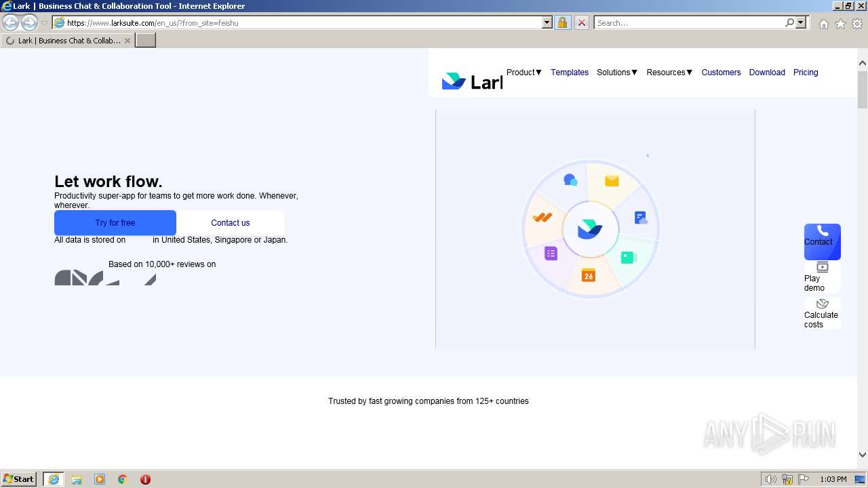Click the blue docs icon in the wheel
The height and width of the screenshot is (488, 868).
point(641,218)
